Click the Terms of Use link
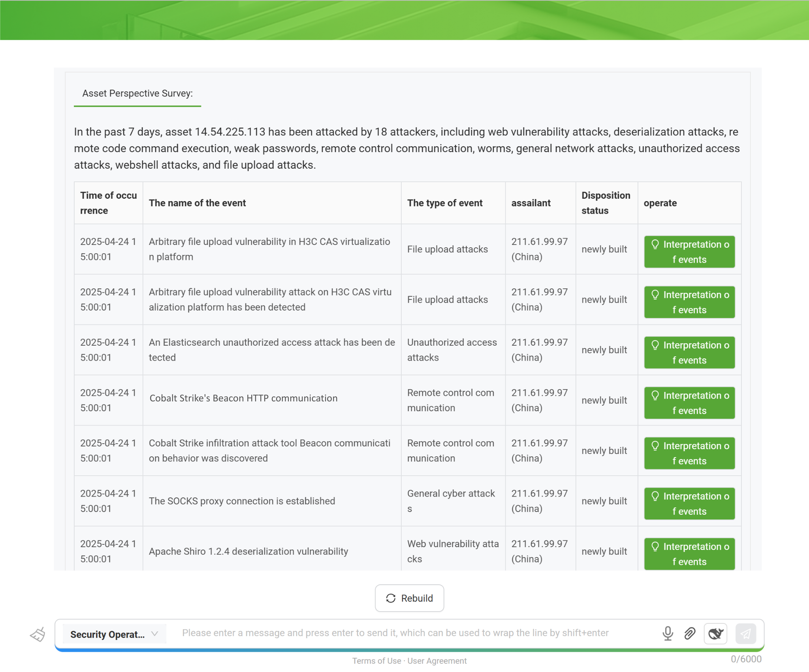Viewport: 809px width, 672px height. click(376, 661)
